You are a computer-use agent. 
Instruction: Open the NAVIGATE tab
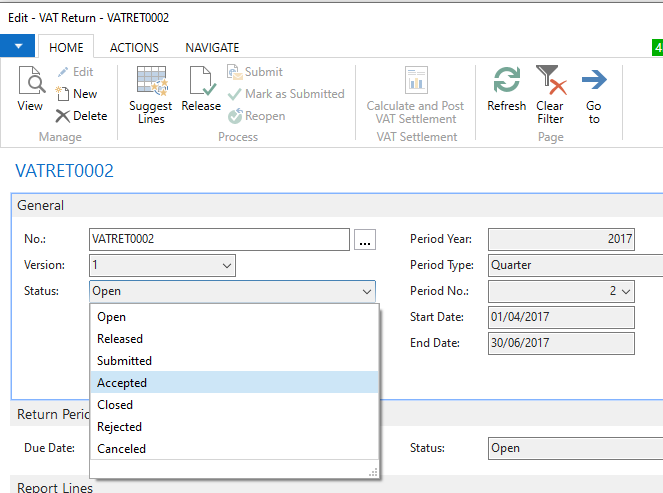pos(212,47)
